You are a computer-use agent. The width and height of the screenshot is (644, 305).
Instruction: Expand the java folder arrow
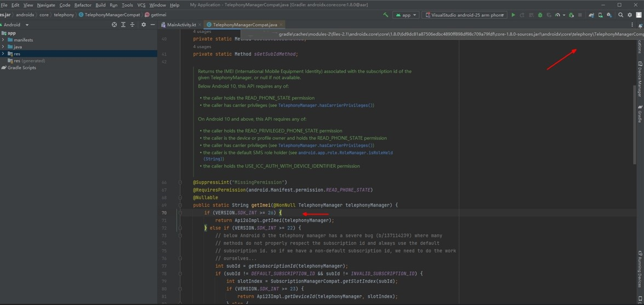(3, 47)
